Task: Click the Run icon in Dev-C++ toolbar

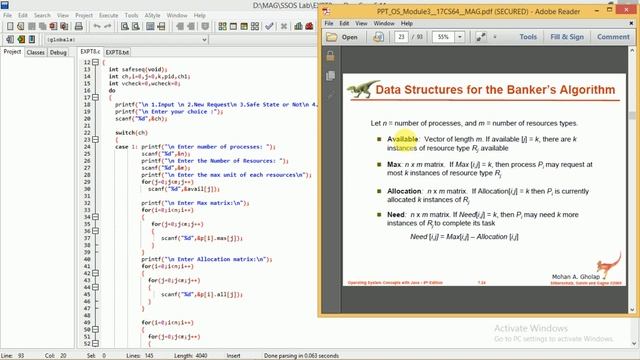Action: click(233, 26)
